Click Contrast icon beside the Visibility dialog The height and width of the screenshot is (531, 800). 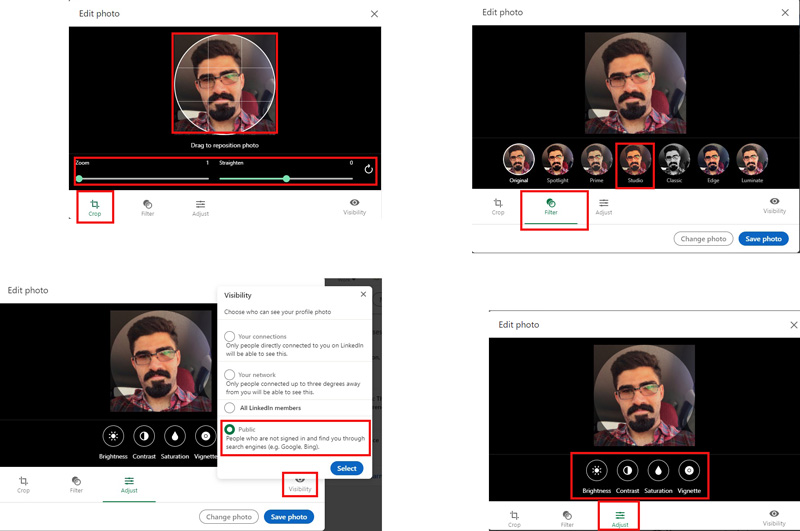(144, 436)
